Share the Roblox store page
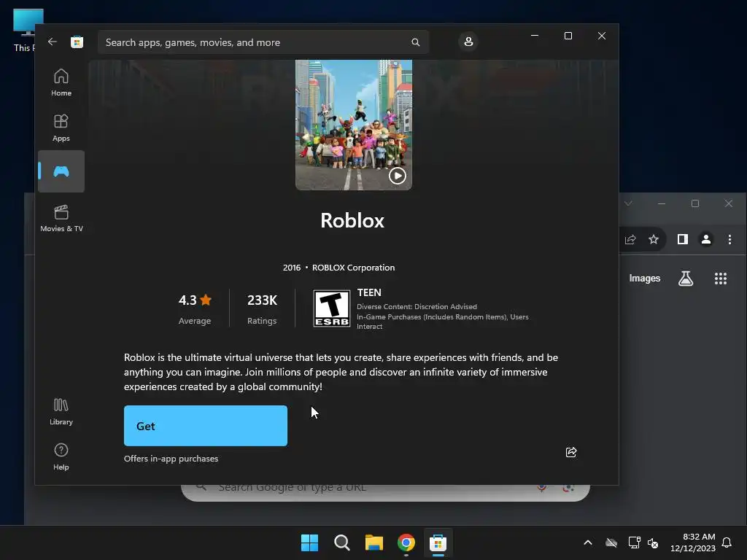 [x=570, y=452]
